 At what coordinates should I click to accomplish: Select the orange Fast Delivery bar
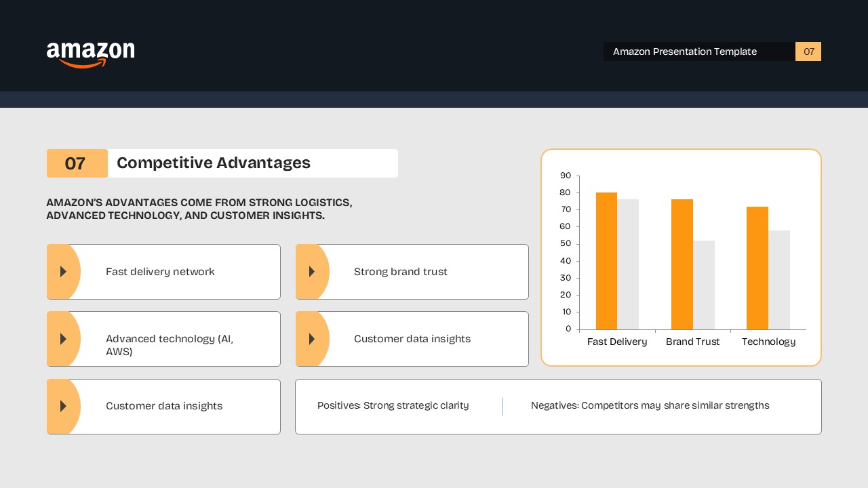pos(606,261)
